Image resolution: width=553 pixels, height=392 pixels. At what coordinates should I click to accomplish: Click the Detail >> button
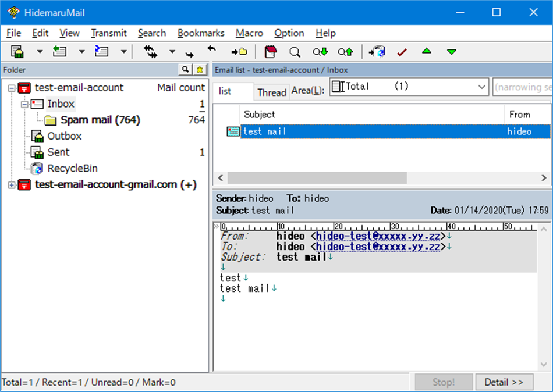point(504,382)
